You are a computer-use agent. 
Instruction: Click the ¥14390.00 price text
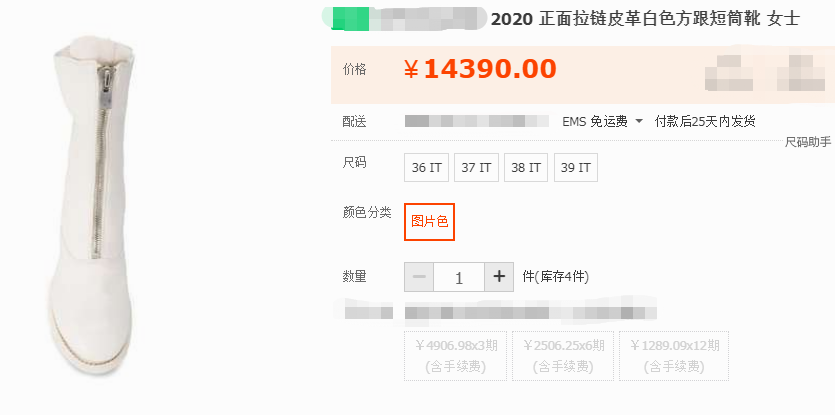pyautogui.click(x=480, y=69)
